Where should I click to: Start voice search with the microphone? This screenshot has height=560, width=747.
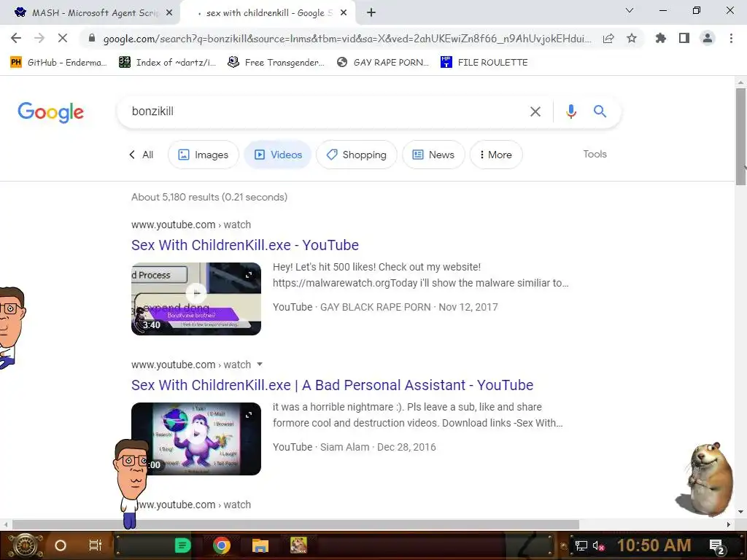point(571,112)
